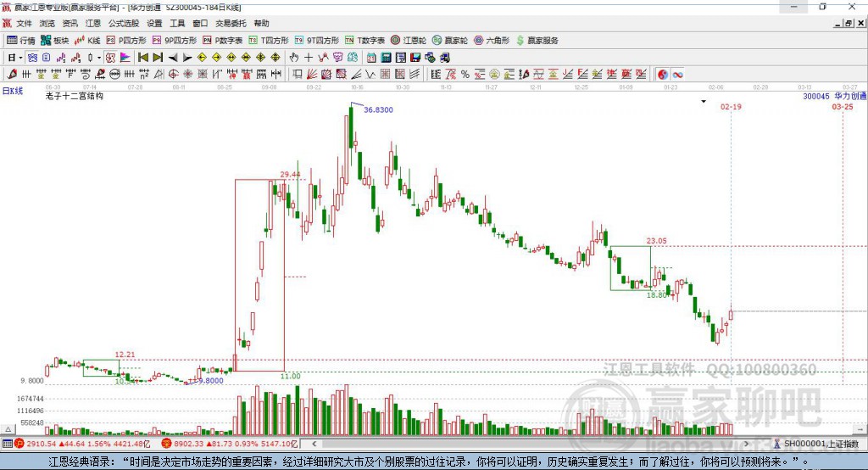Select the spiral drawing tool icon
Screen dimensions: 868x470
tap(86, 74)
